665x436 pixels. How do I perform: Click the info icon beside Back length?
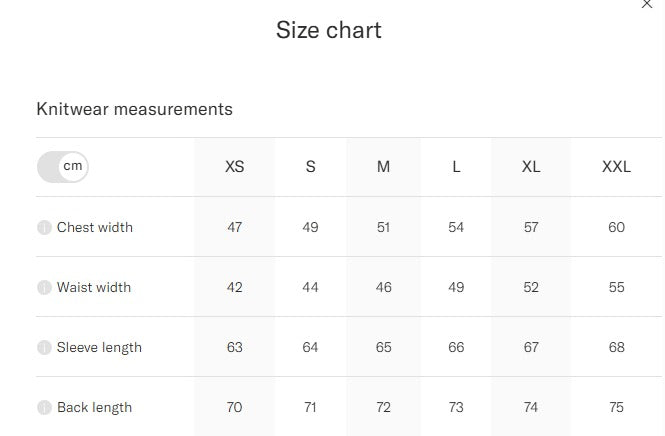44,407
